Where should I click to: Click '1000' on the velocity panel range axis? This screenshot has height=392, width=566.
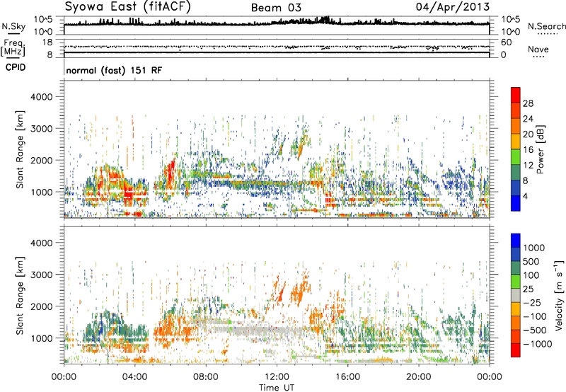42,338
